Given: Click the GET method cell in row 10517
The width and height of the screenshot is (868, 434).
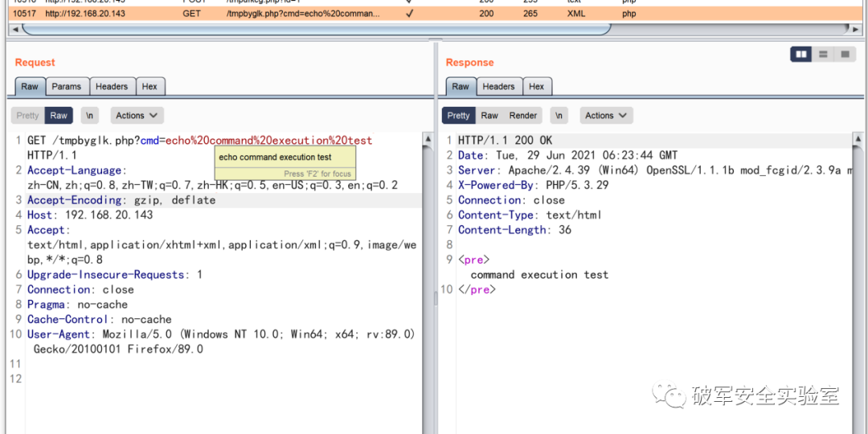Looking at the screenshot, I should tap(191, 14).
